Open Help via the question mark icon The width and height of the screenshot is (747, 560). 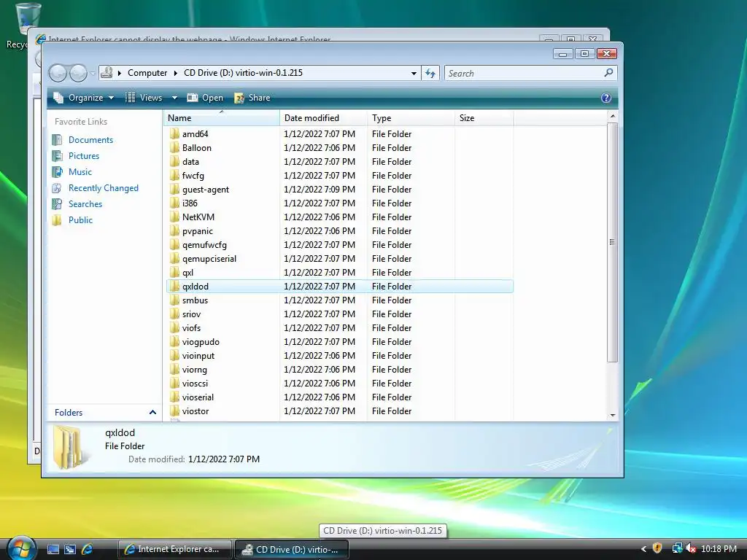[606, 98]
